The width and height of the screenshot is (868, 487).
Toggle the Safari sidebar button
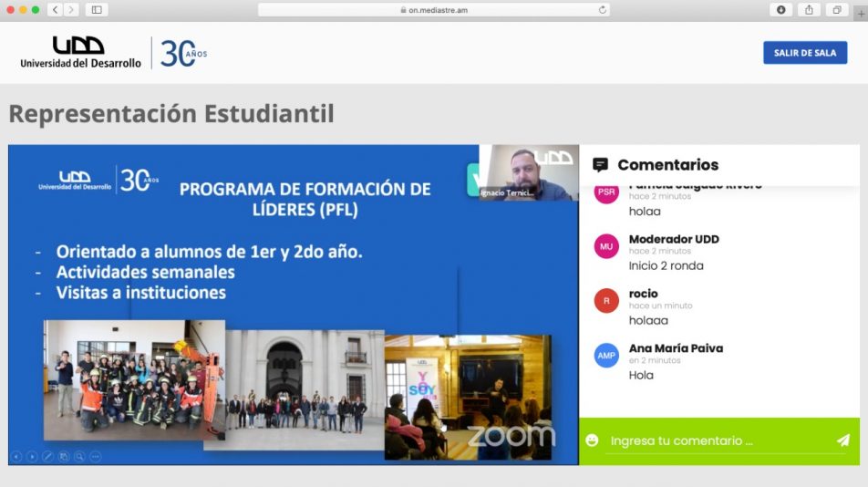tap(97, 9)
